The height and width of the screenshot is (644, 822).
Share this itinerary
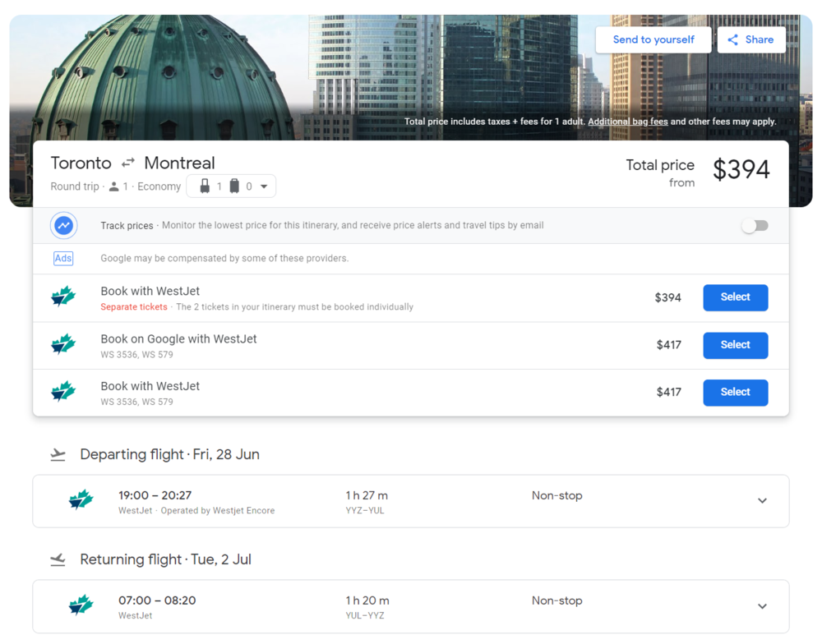[750, 39]
